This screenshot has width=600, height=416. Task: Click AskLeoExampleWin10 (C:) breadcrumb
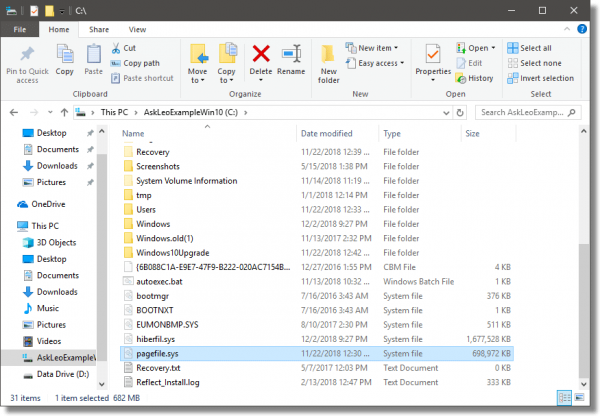191,113
